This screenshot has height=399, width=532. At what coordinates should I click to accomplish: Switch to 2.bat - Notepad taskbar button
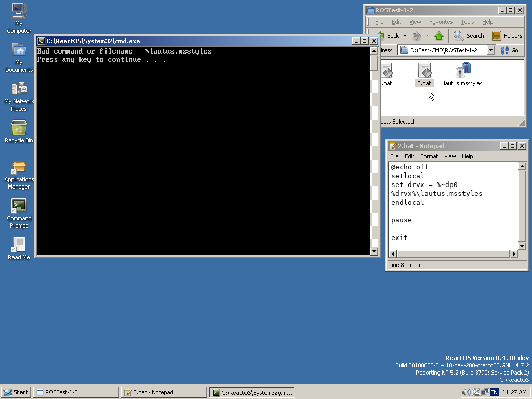click(x=163, y=392)
